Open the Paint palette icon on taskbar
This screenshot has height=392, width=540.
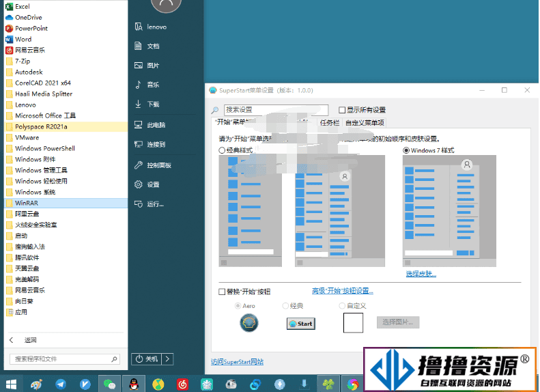pyautogui.click(x=35, y=384)
